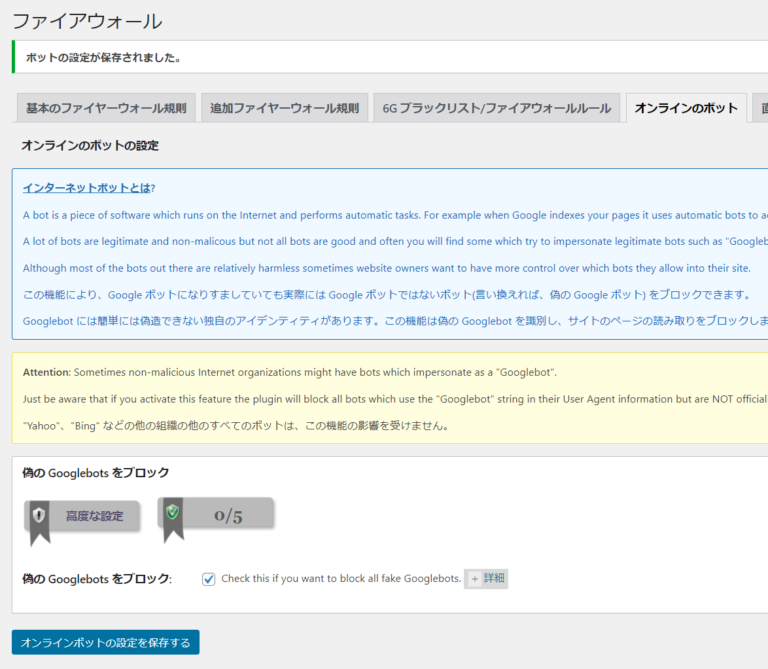Click the ファイアウォール page heading
The image size is (768, 669).
tap(87, 21)
